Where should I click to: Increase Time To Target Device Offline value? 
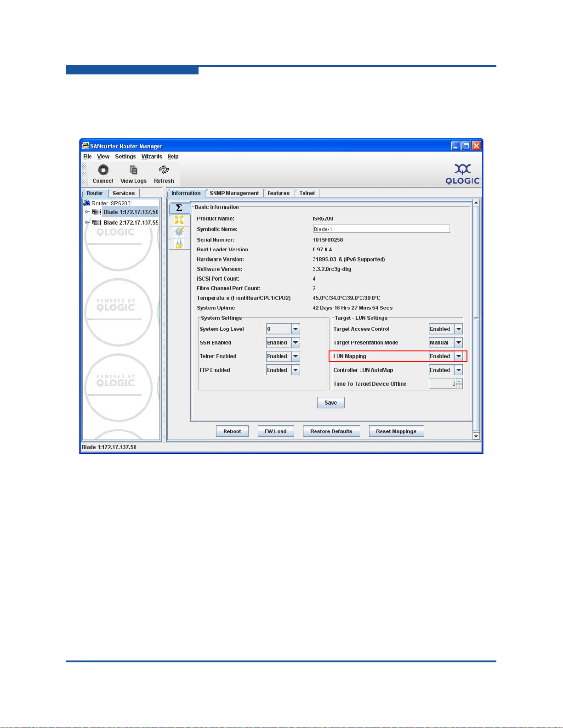coord(460,381)
